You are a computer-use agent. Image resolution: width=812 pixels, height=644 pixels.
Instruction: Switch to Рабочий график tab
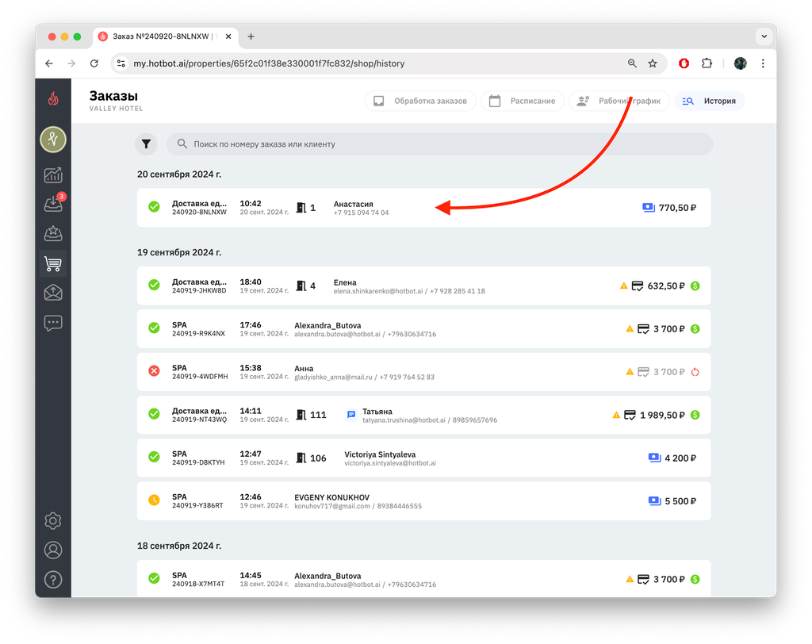(619, 101)
